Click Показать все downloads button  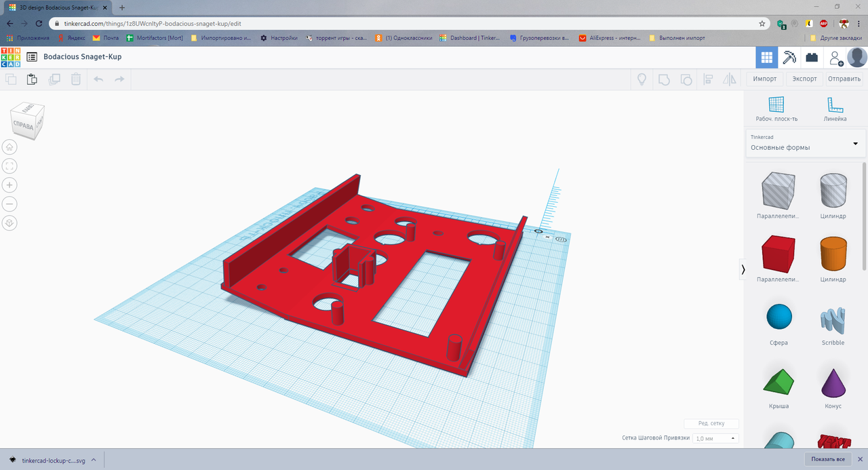pos(827,459)
